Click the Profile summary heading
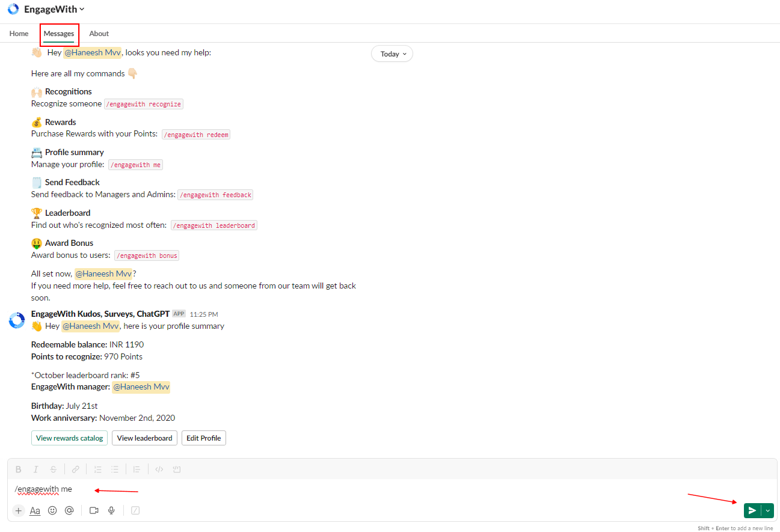 coord(75,152)
